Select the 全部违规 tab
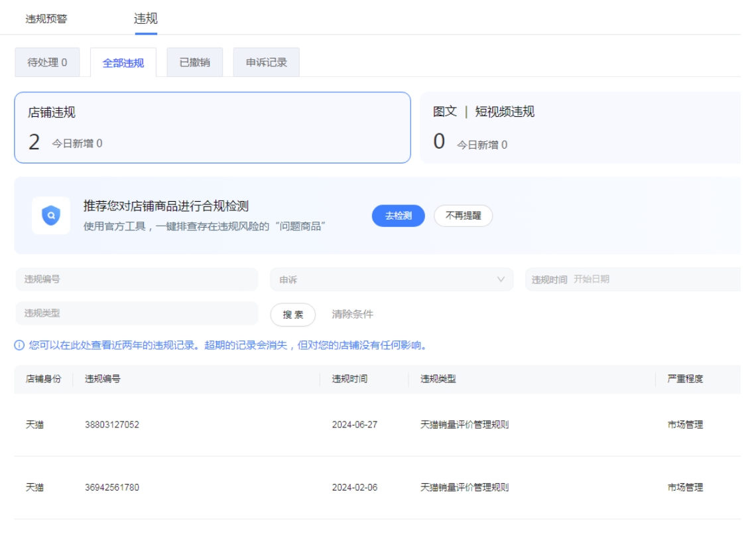The image size is (756, 535). pos(123,63)
